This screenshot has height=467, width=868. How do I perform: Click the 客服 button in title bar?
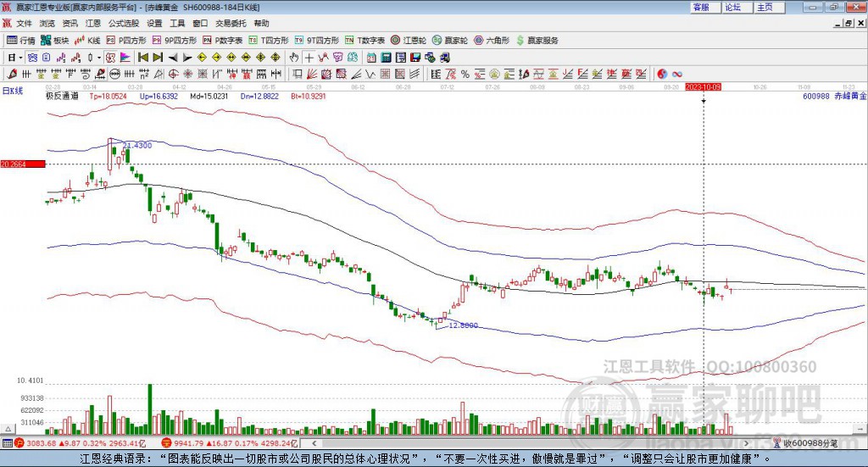[705, 7]
